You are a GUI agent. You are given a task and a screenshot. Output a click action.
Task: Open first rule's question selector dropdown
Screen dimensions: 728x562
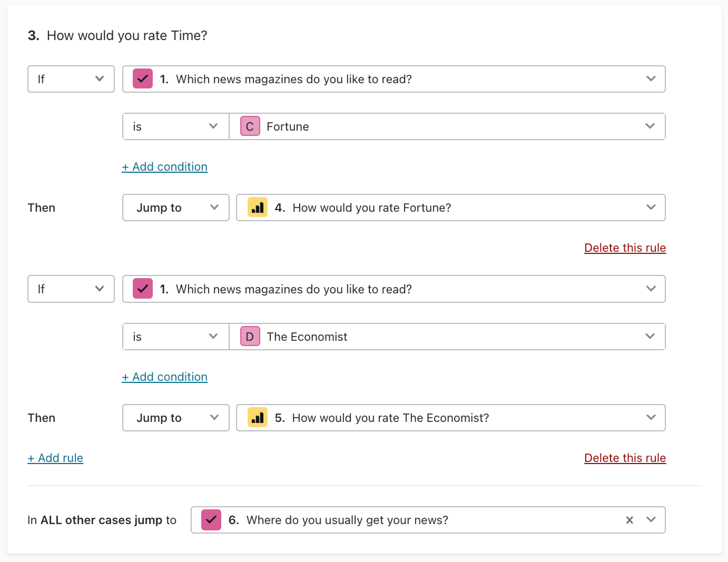tap(394, 79)
